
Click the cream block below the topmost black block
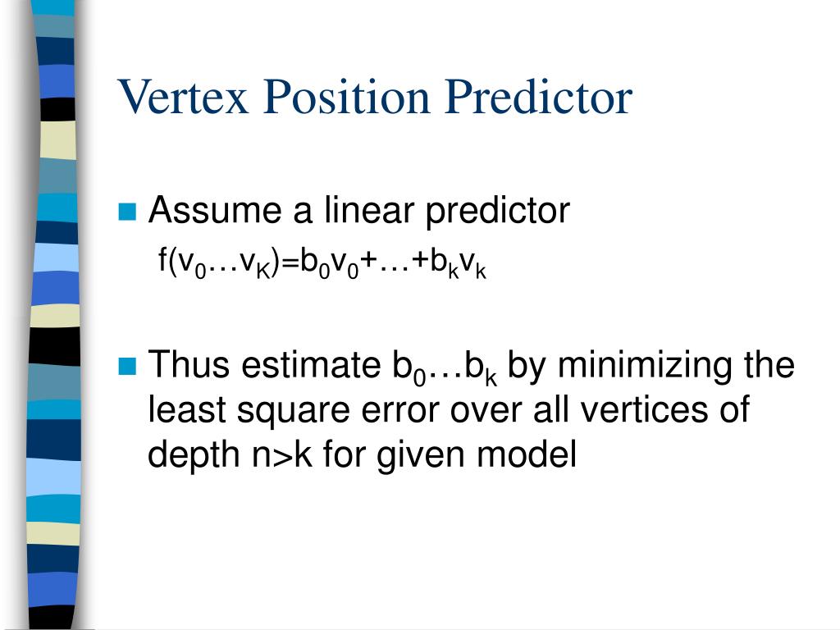point(58,139)
